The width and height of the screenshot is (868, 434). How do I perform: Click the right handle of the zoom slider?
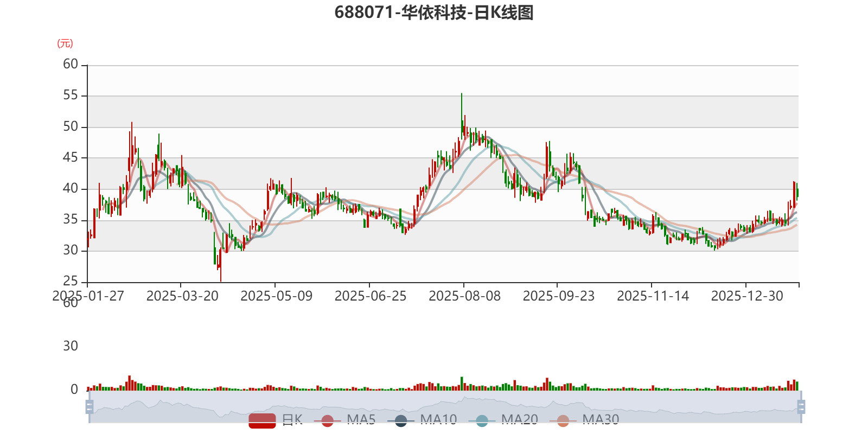tap(801, 406)
